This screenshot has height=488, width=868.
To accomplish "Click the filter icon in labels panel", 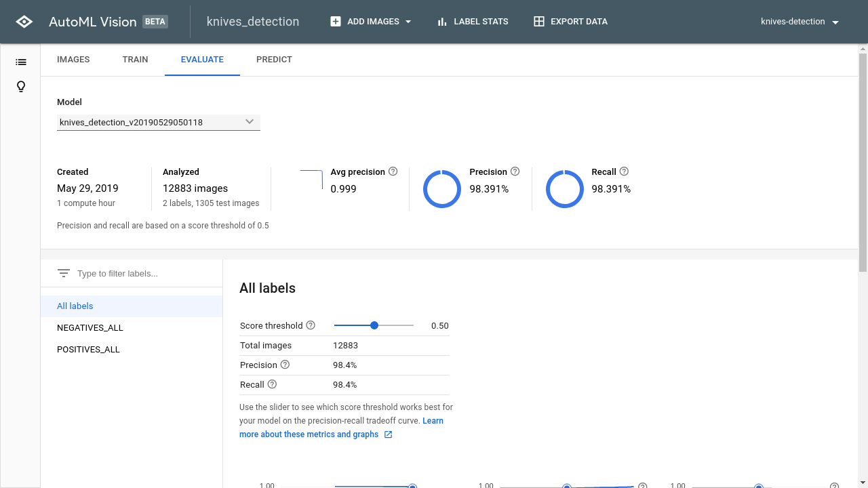I will 64,273.
